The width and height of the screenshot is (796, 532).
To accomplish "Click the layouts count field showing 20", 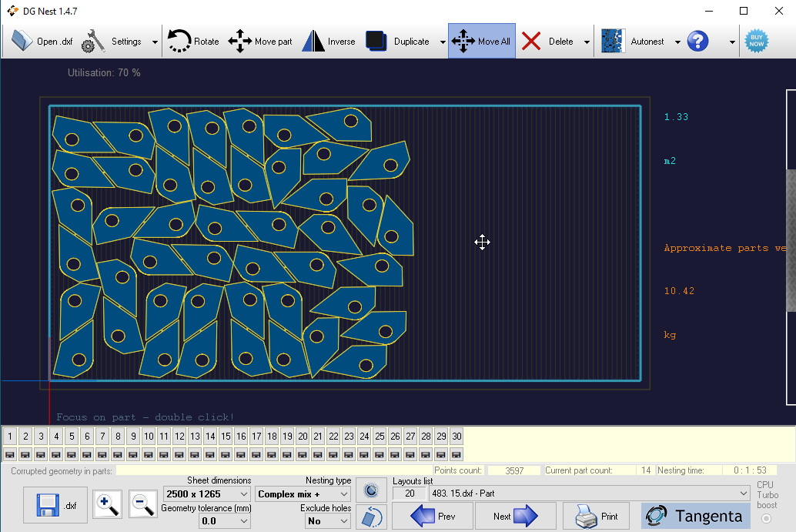I will click(409, 494).
